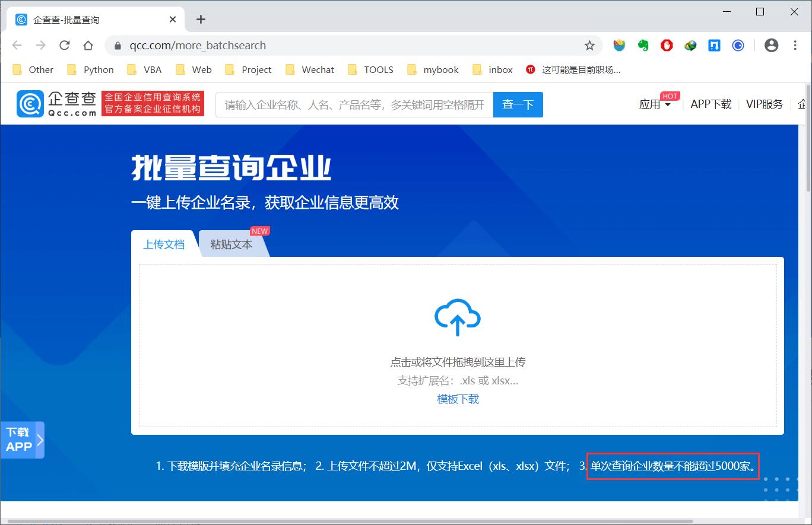Viewport: 812px width, 525px height.
Task: Click 点击或将文件拖拽到这里上传 upload text
Action: pos(458,362)
